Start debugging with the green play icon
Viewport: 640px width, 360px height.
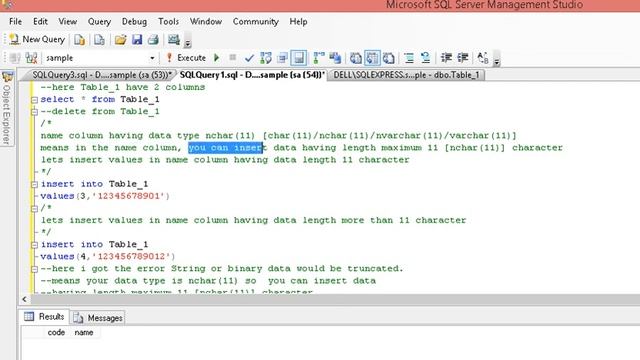[x=217, y=58]
